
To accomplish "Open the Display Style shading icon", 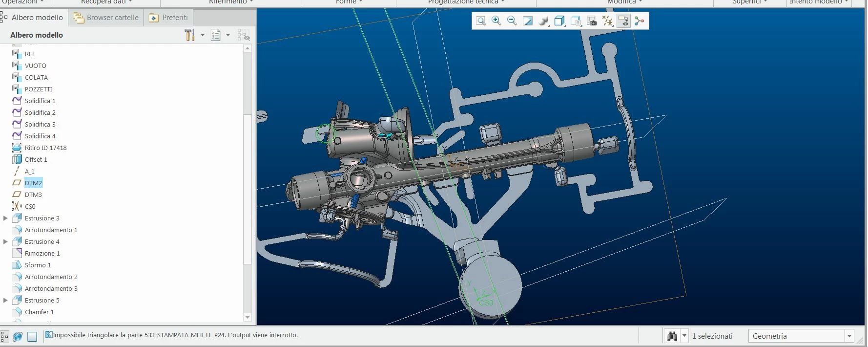I will [543, 21].
